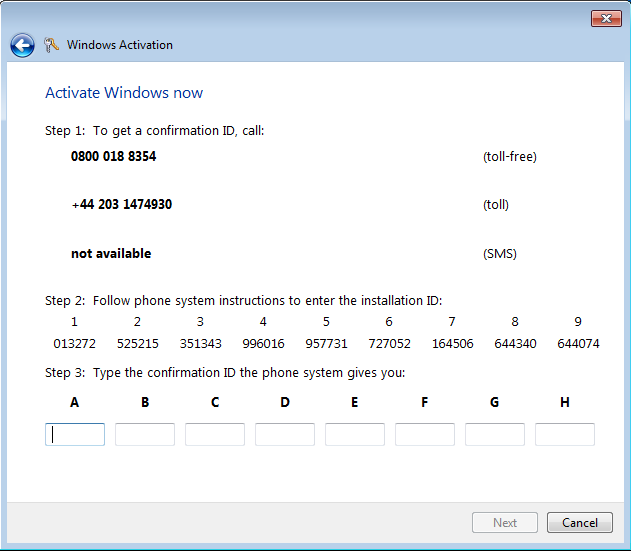Click installation ID group 525215
The width and height of the screenshot is (631, 551).
[x=138, y=344]
